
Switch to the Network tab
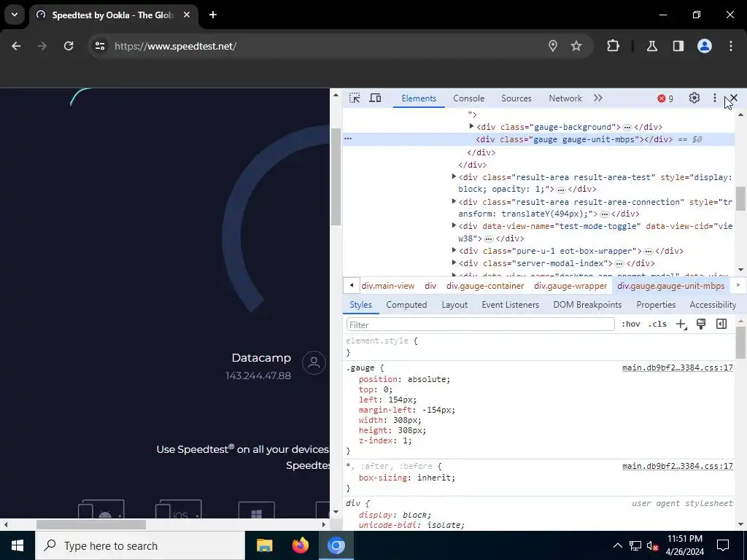click(x=565, y=98)
